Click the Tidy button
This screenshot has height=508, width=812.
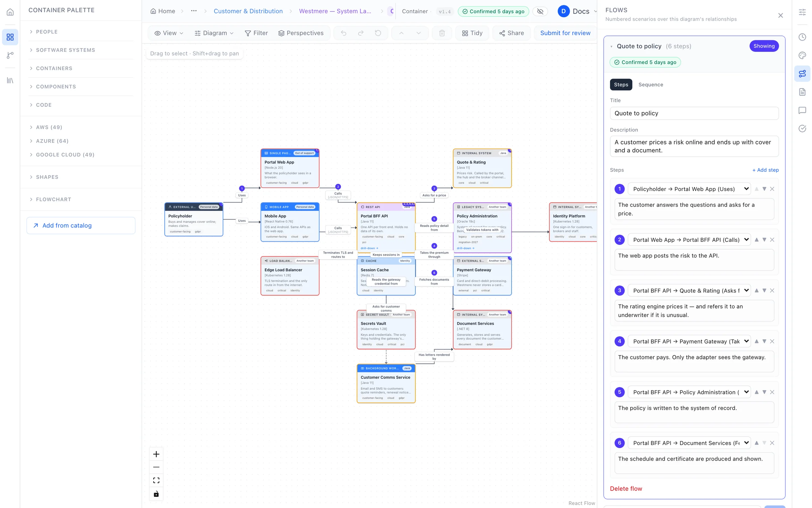(x=472, y=33)
